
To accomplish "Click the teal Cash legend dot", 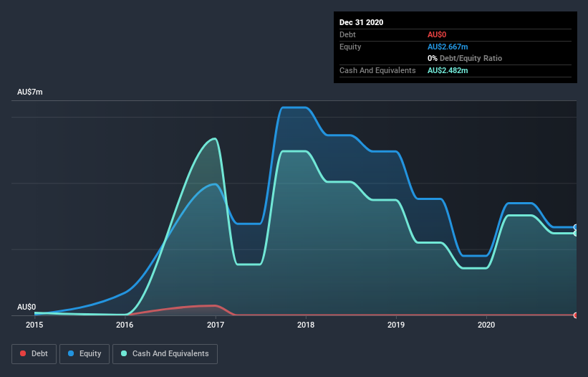I will pos(124,353).
